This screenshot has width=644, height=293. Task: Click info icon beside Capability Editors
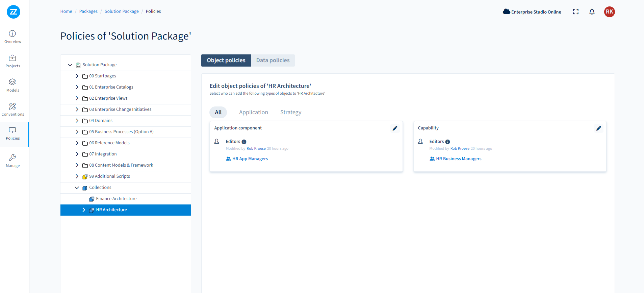[x=447, y=142]
